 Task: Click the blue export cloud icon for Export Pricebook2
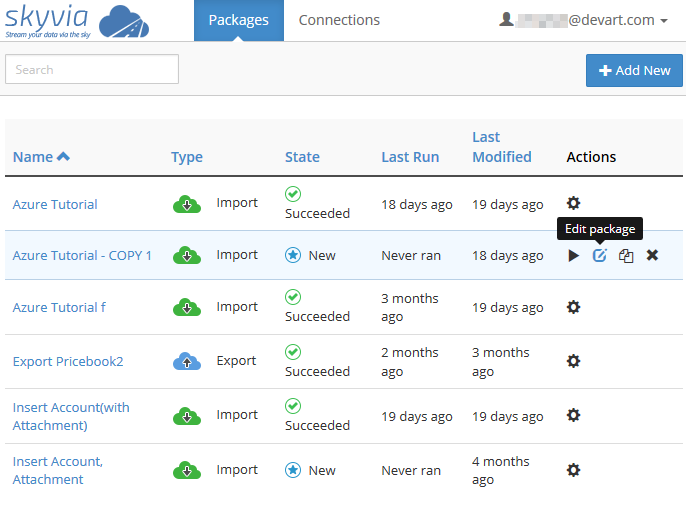187,362
